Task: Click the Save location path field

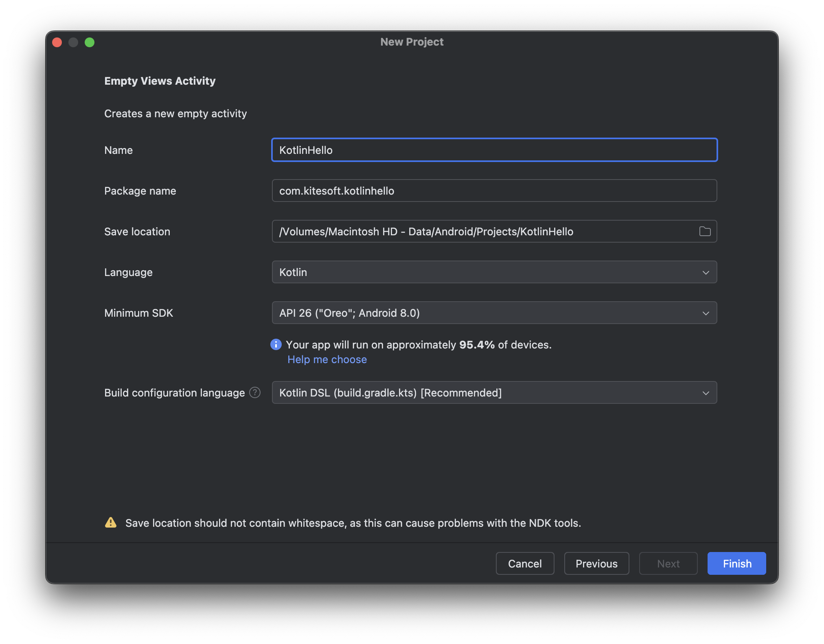Action: click(484, 231)
